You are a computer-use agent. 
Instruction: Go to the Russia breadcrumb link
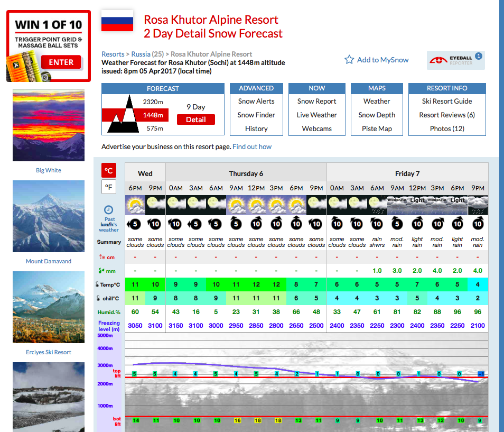pos(141,54)
